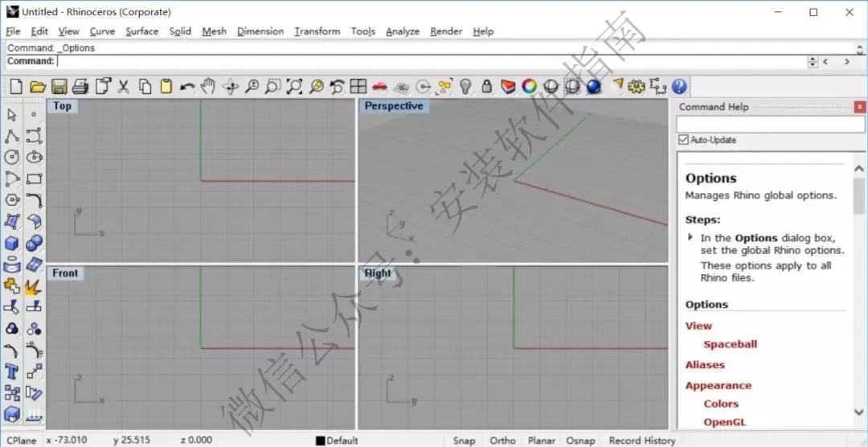Click the New file icon
Viewport: 868px width, 447px height.
click(x=16, y=86)
